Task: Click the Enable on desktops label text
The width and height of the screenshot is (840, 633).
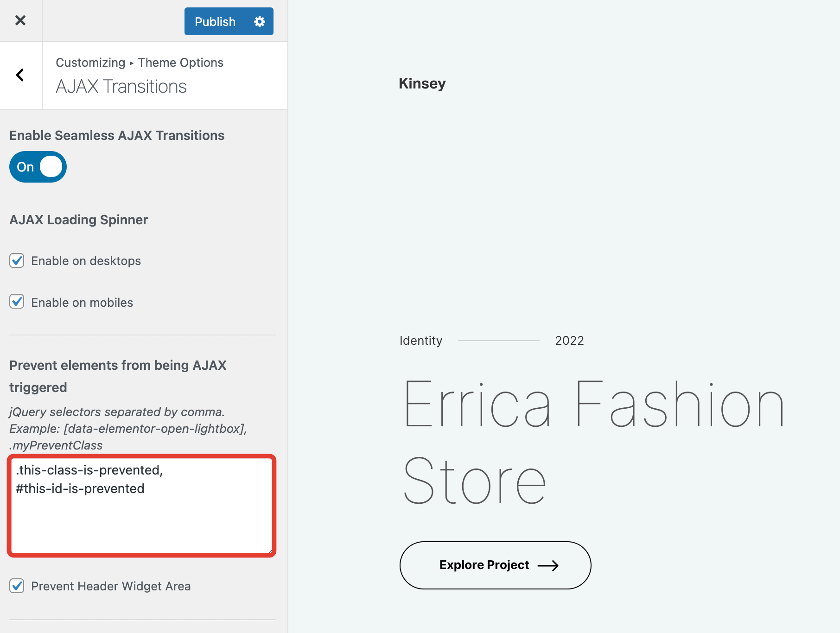Action: (x=86, y=261)
